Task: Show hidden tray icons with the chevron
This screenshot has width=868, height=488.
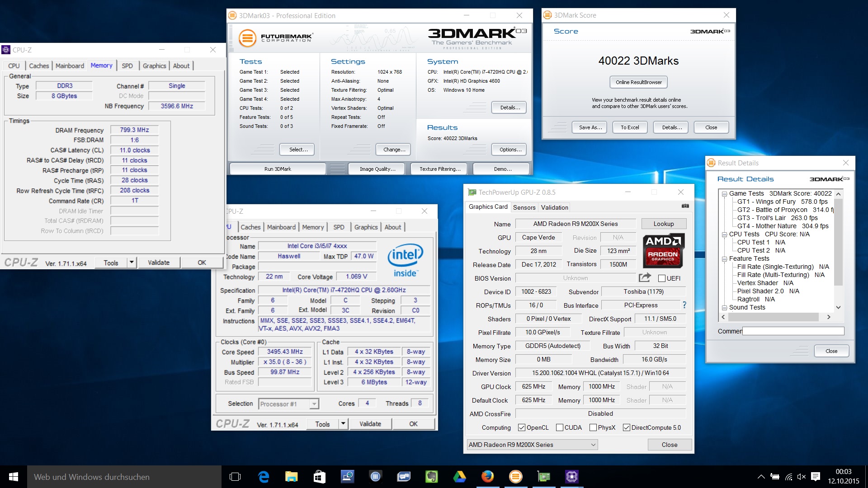Action: (761, 477)
